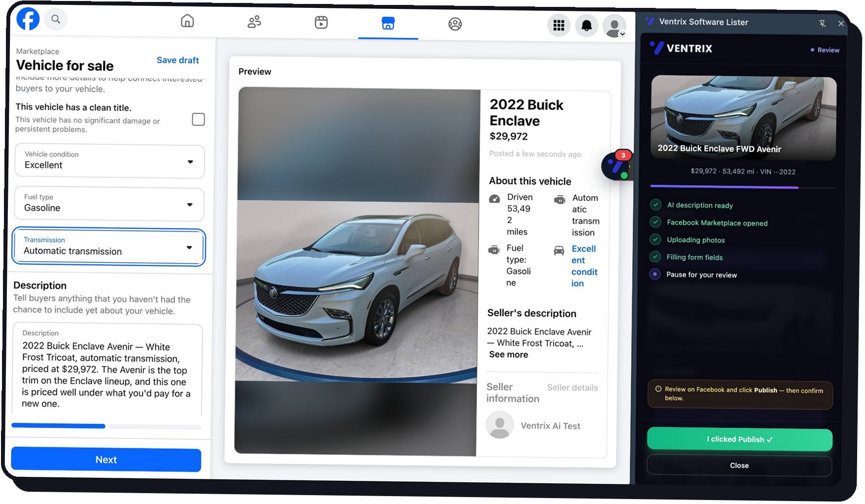Click Ventrix Ai Test seller name
Viewport: 865px width, 504px height.
(550, 426)
